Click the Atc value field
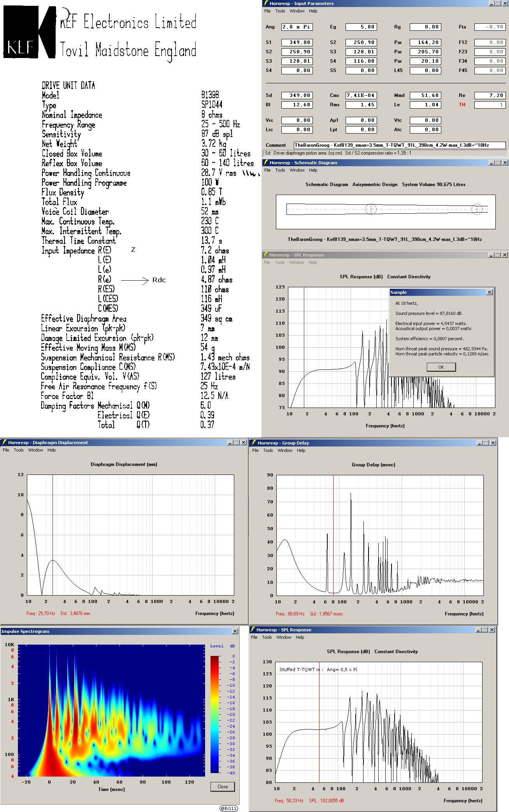The image size is (509, 812). click(425, 130)
